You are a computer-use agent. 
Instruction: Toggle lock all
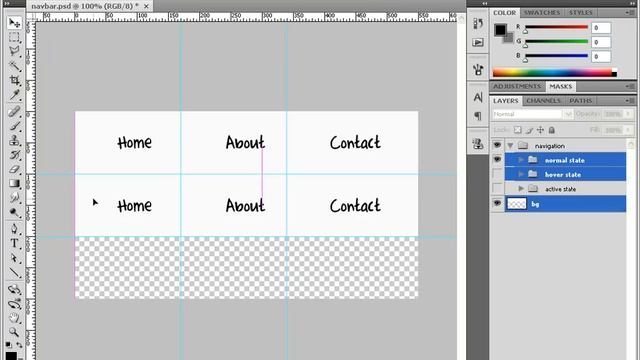552,130
